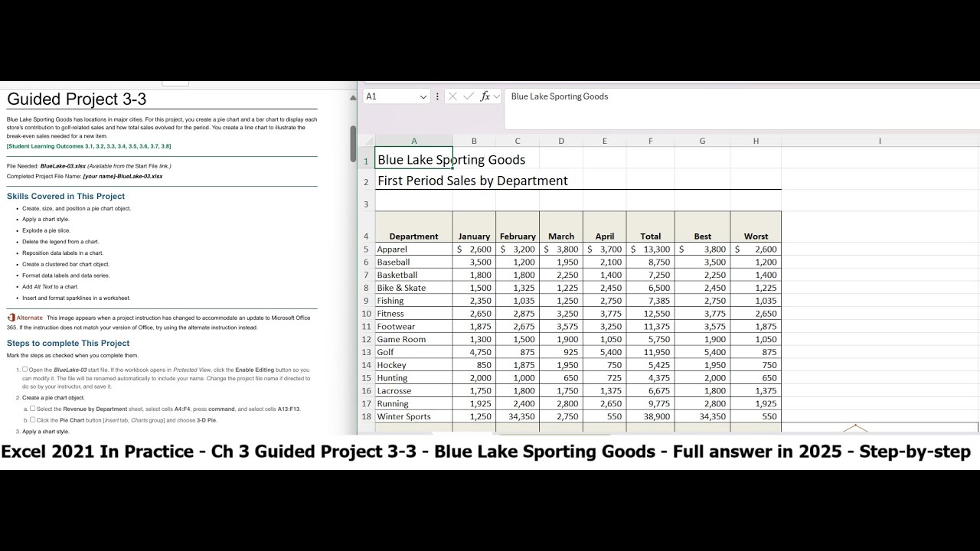Select the Golf department cell
Image resolution: width=980 pixels, height=551 pixels.
click(413, 352)
